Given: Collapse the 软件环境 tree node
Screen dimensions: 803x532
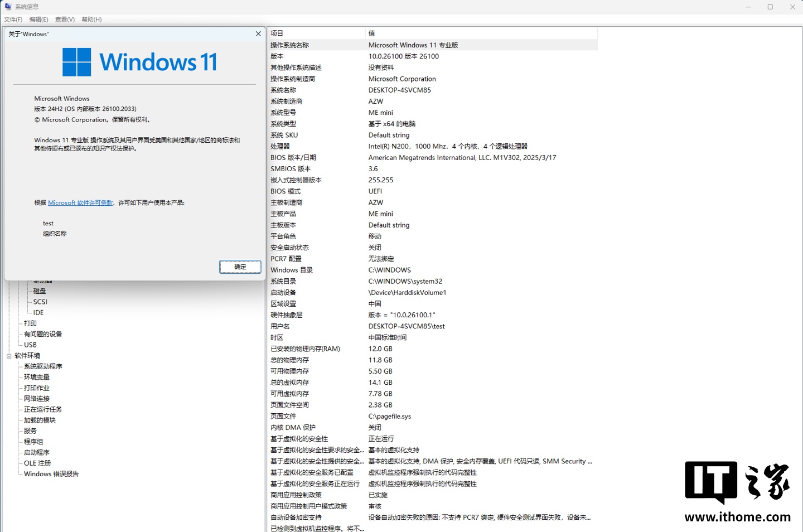Looking at the screenshot, I should point(9,356).
